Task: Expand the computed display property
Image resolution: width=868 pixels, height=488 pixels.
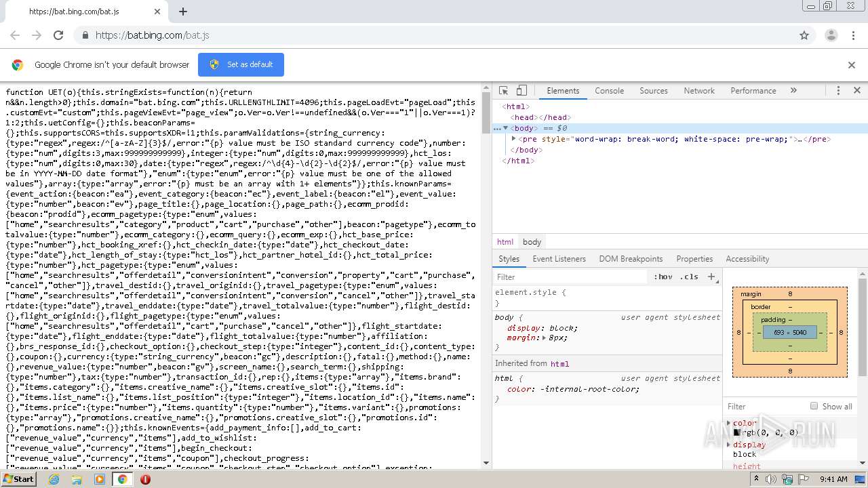Action: pyautogui.click(x=729, y=445)
